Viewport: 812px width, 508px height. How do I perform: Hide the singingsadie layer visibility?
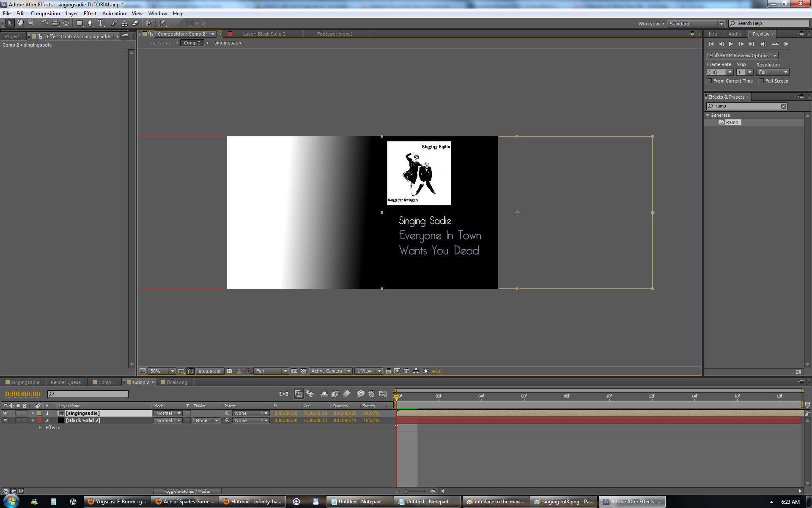(x=5, y=413)
